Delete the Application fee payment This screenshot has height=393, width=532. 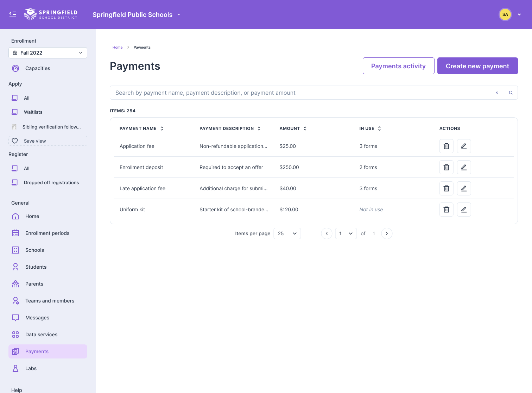[446, 146]
